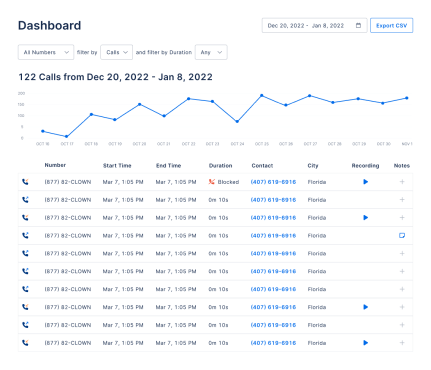Click the City column header
The image size is (431, 370).
click(x=313, y=166)
